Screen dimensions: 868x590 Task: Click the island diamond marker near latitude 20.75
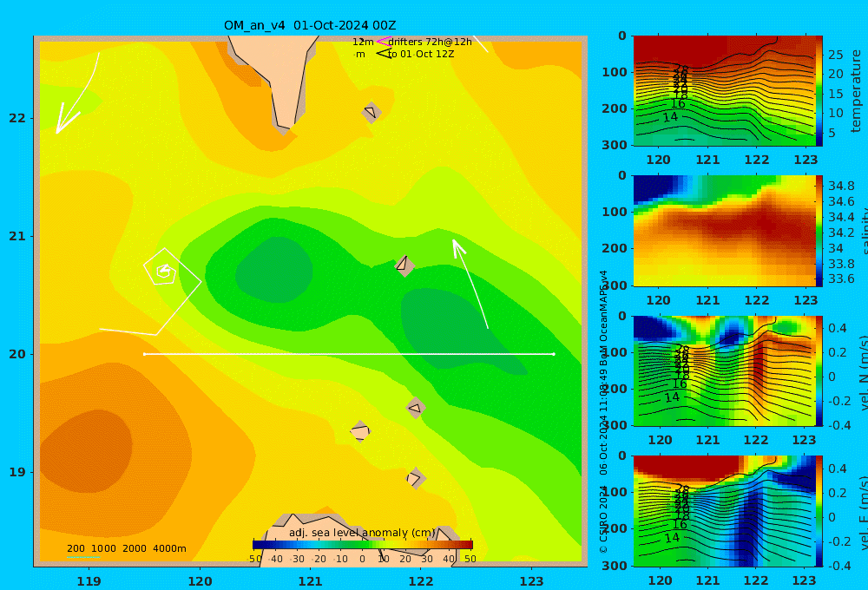404,265
